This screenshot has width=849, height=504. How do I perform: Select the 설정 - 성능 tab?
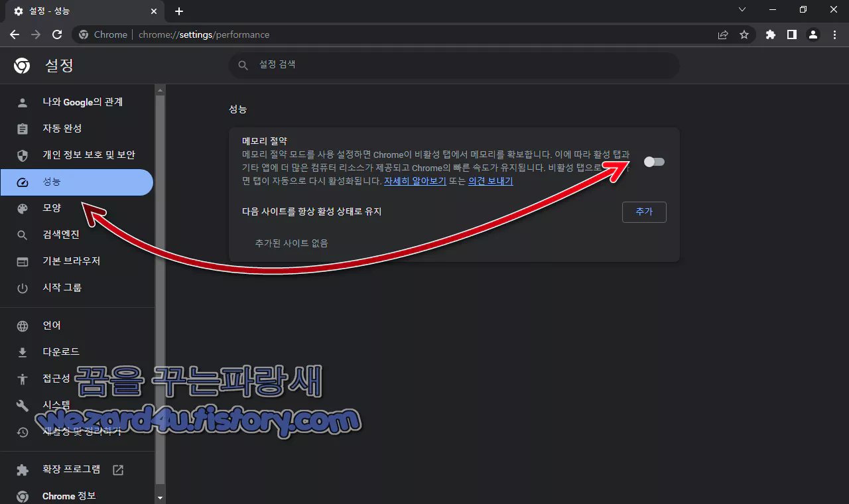[85, 11]
